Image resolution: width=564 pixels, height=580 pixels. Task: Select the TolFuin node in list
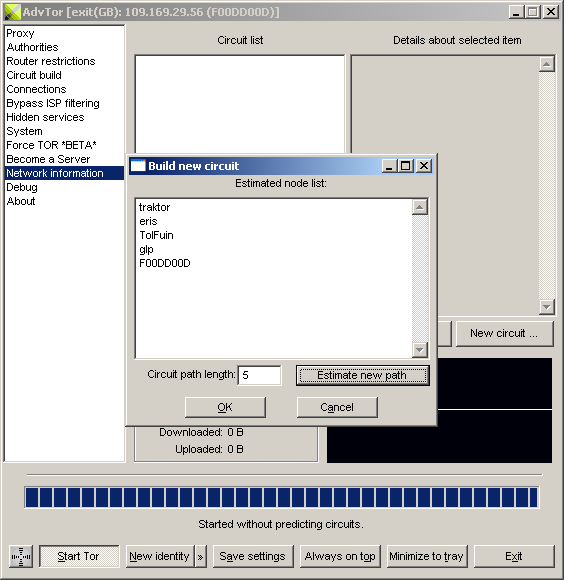point(156,235)
